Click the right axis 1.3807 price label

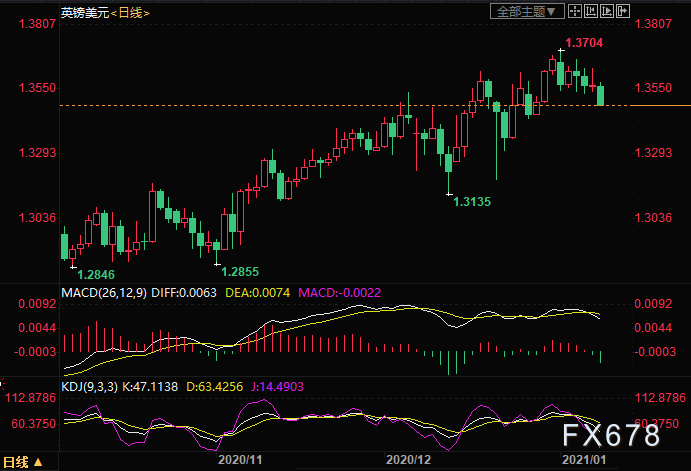coord(653,23)
